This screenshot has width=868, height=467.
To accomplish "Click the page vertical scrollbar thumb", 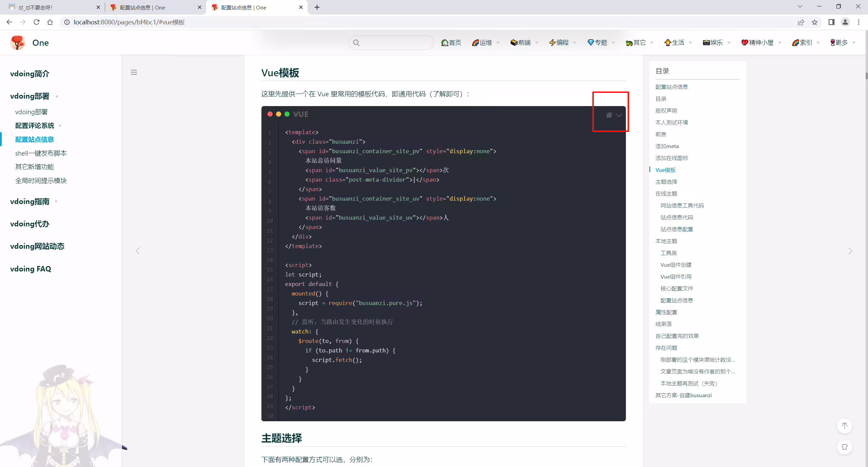I will (x=866, y=76).
